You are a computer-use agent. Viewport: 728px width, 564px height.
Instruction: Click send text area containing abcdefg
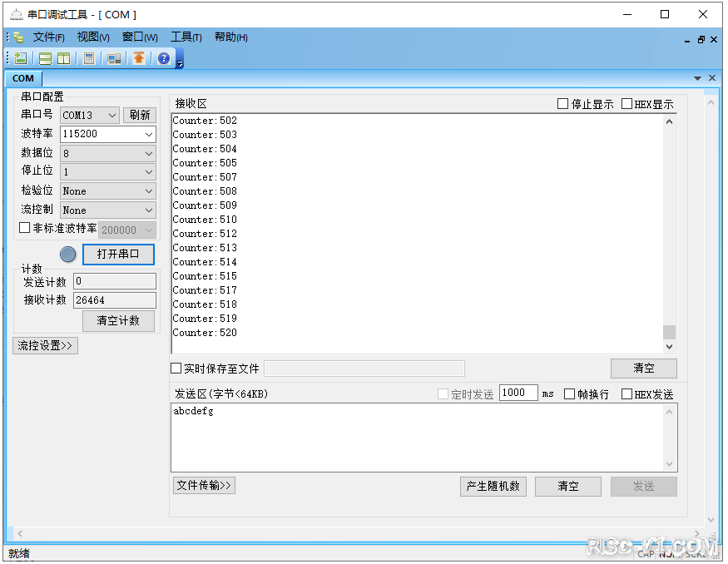point(419,438)
